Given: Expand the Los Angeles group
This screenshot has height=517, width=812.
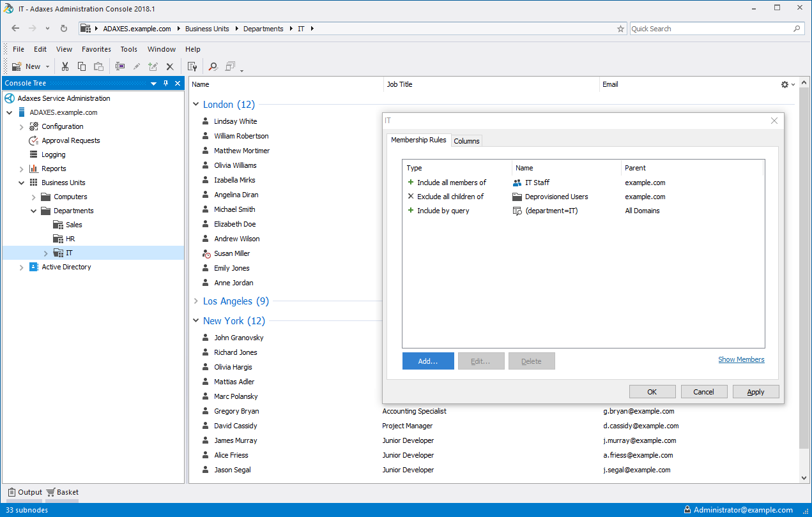Looking at the screenshot, I should click(195, 301).
